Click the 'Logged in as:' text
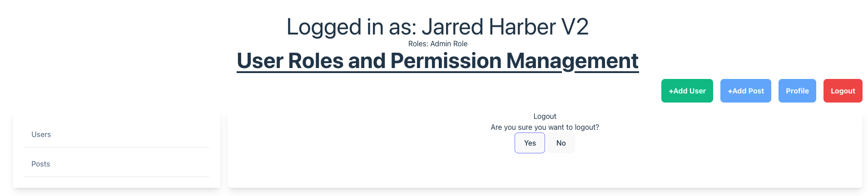Screen dimensions: 868x196 [x=352, y=27]
